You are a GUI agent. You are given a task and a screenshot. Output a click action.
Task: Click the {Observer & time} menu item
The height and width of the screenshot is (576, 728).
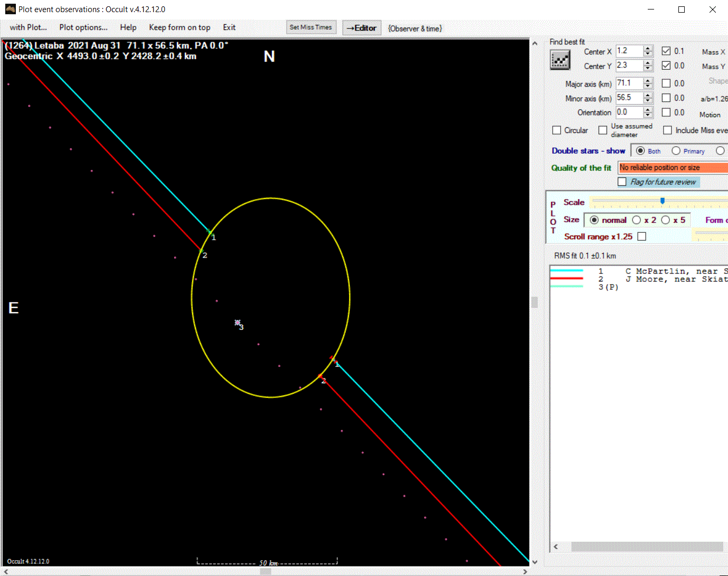tap(415, 29)
